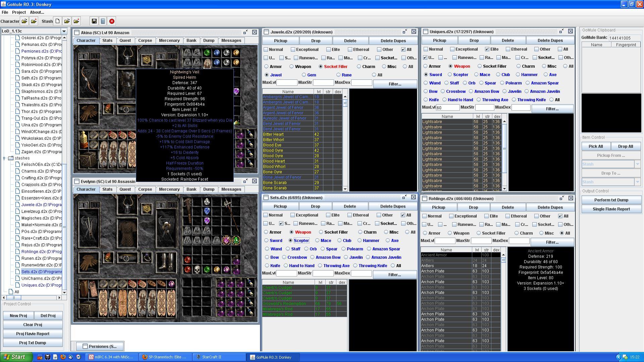Open the mIRC taskbar item
Image resolution: width=644 pixels, height=362 pixels.
111,357
